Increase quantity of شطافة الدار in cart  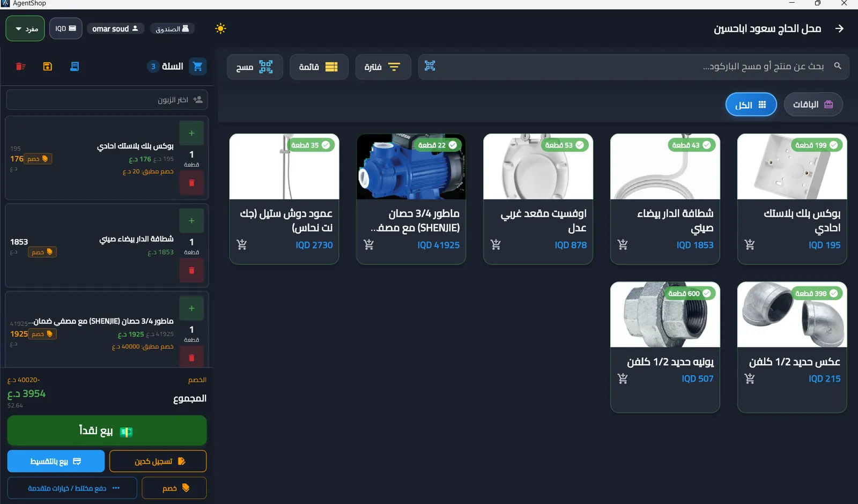(191, 221)
